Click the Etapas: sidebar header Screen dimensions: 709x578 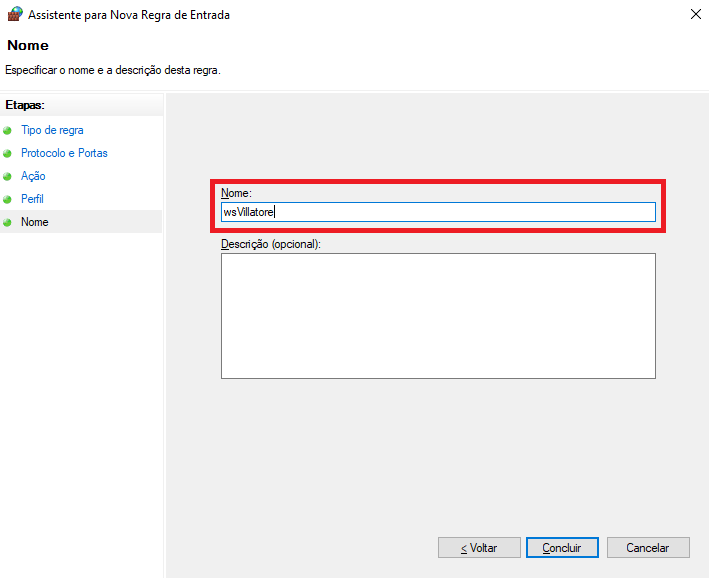[25, 105]
